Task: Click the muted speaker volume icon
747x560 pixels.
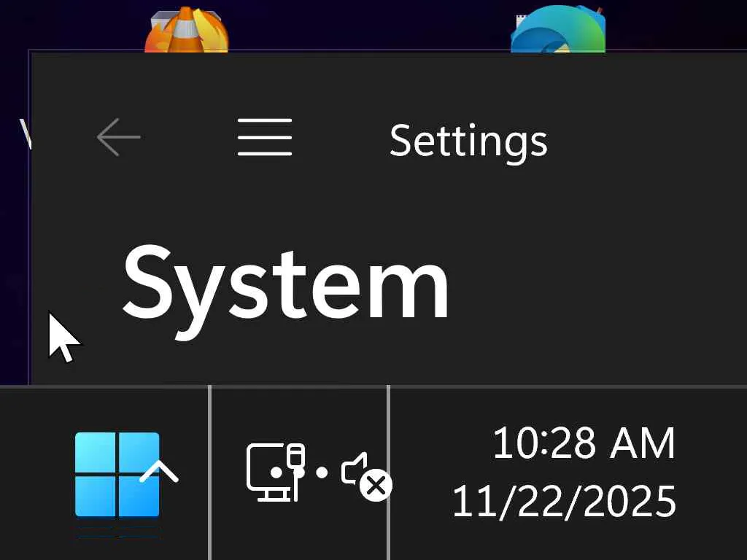Action: (x=366, y=475)
